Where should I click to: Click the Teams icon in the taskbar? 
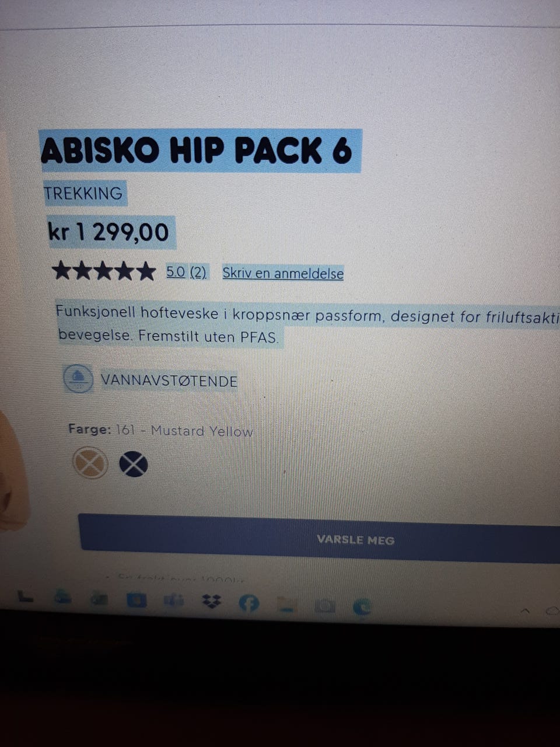pyautogui.click(x=174, y=600)
